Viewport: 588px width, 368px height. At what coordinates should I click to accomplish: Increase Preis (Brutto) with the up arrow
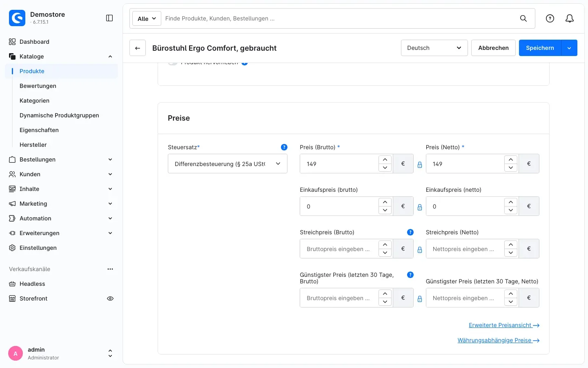click(385, 159)
